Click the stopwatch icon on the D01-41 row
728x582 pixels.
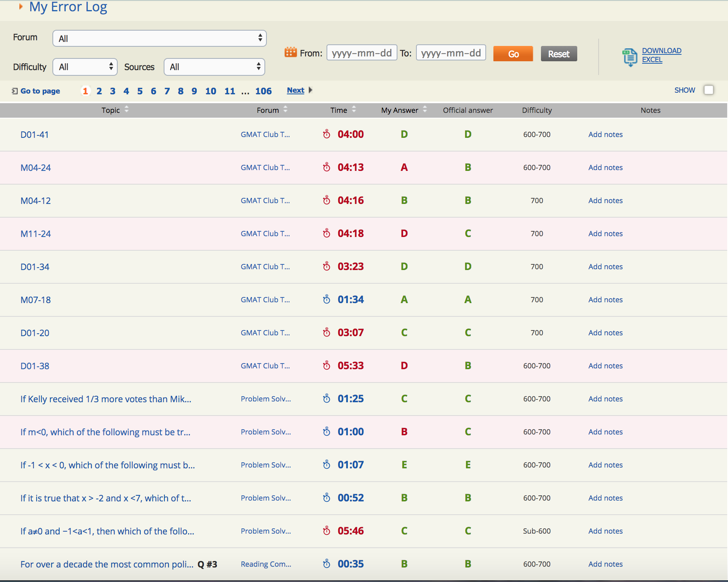326,134
